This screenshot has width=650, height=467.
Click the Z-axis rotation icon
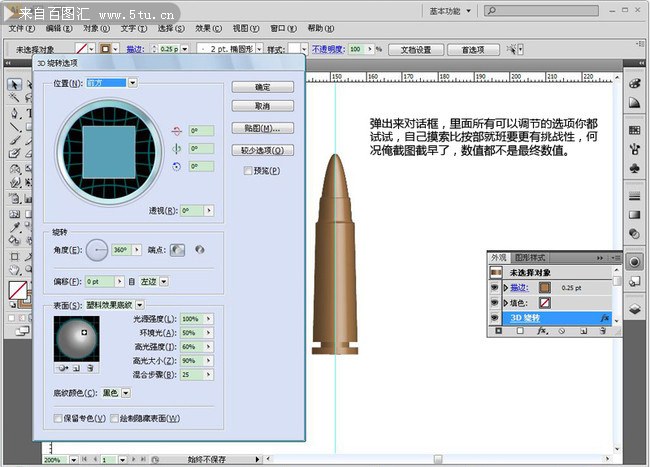pyautogui.click(x=176, y=167)
